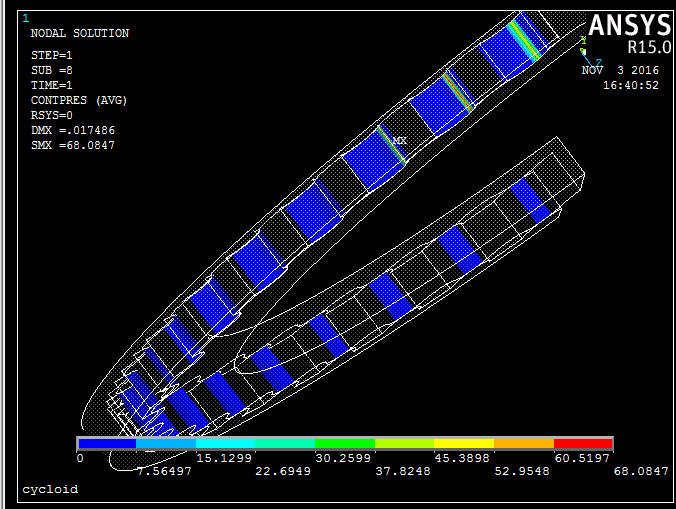The image size is (676, 509).
Task: Select the yellow legend band
Action: tap(464, 443)
